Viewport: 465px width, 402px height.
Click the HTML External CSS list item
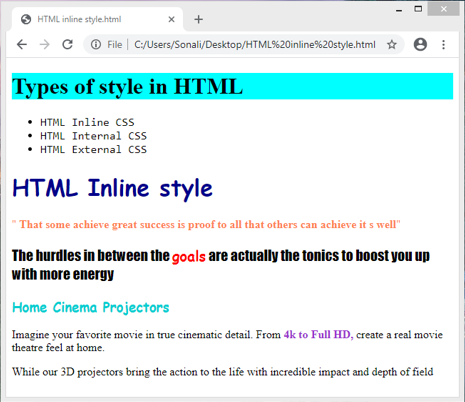click(x=93, y=149)
